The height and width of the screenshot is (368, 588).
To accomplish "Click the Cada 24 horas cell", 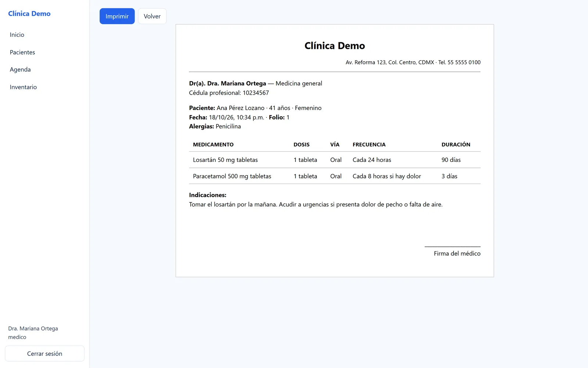I will click(372, 160).
